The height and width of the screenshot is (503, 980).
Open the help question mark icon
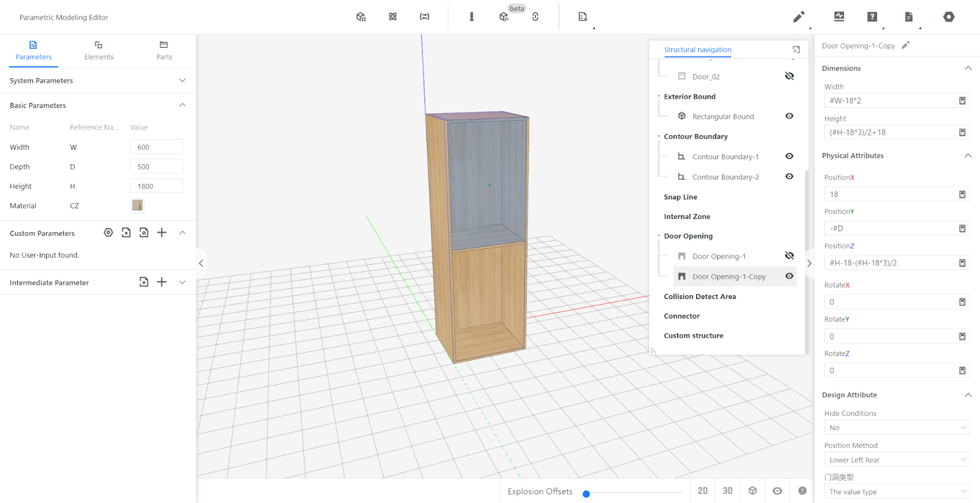click(x=872, y=17)
